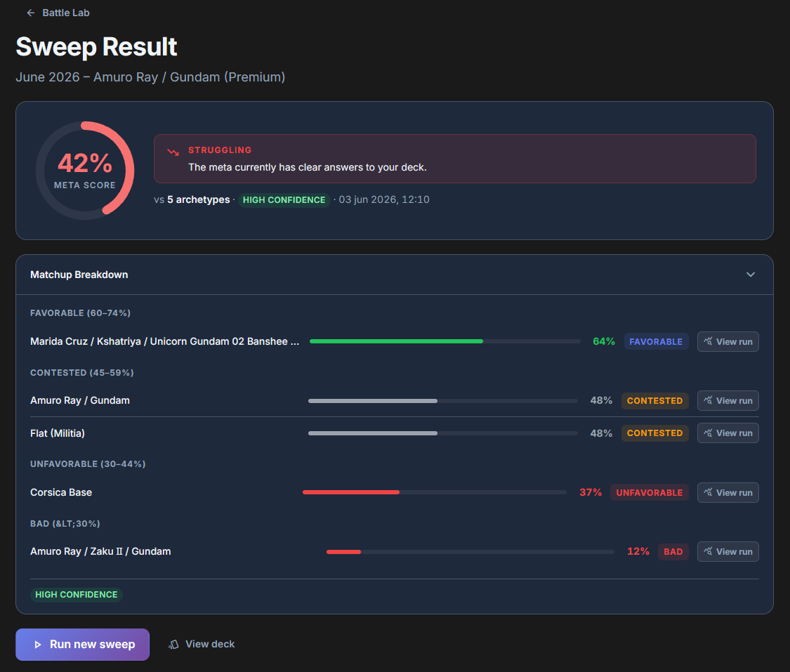
Task: Click the Marida Cruz 64% win bar
Action: pyautogui.click(x=445, y=341)
